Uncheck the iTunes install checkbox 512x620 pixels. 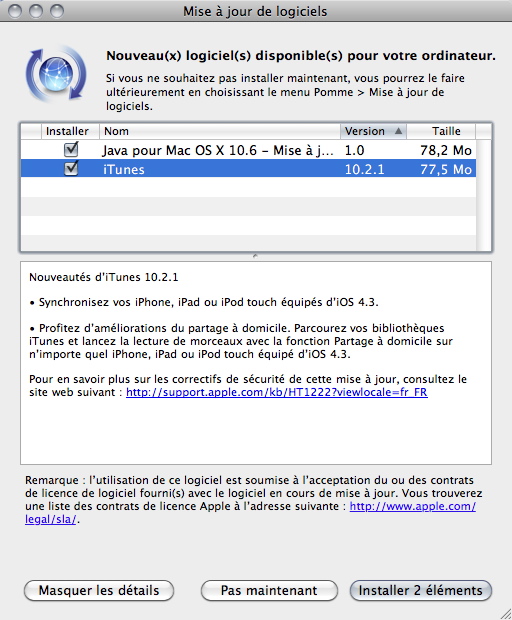coord(71,168)
